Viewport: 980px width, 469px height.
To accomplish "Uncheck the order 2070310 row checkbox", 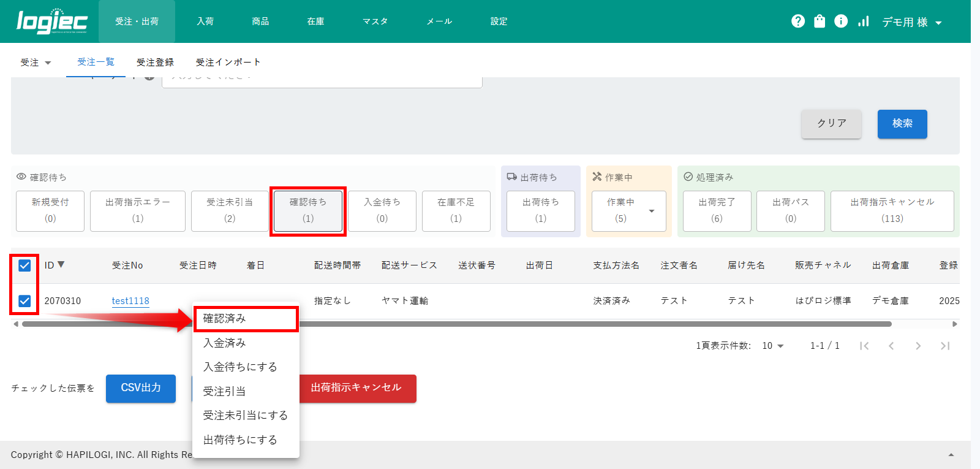I will click(24, 301).
